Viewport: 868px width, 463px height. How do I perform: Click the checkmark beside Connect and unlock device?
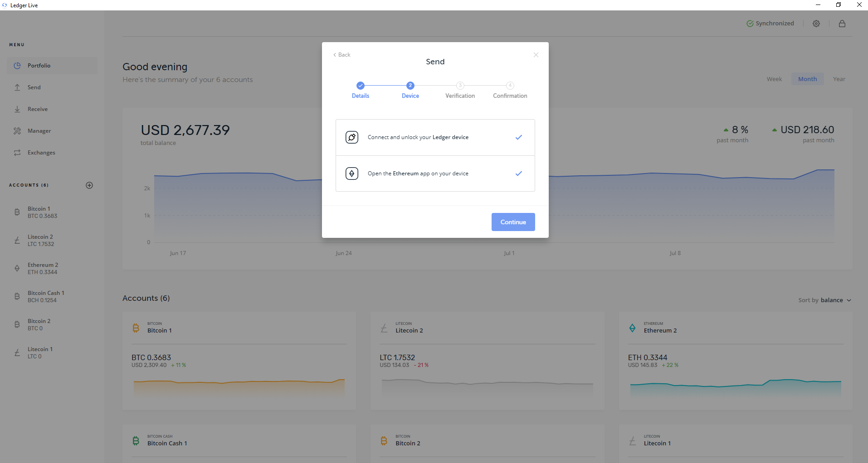pos(519,137)
